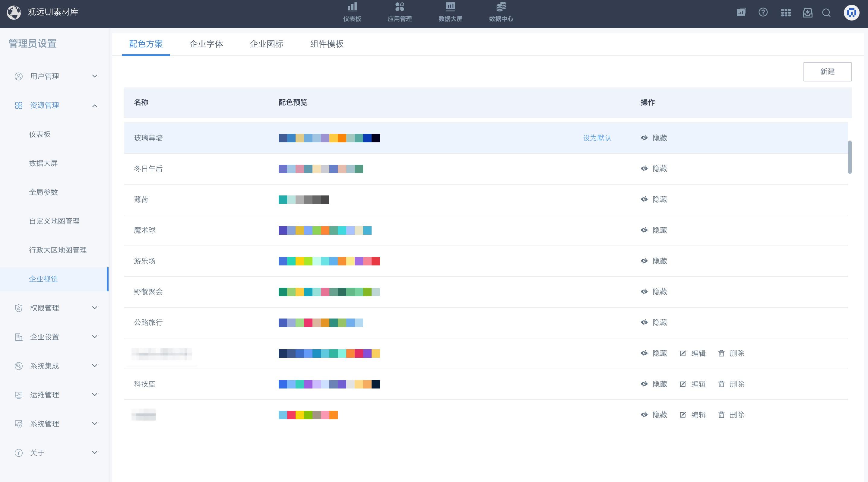Hide the 游乐场 color scheme

[x=654, y=261]
